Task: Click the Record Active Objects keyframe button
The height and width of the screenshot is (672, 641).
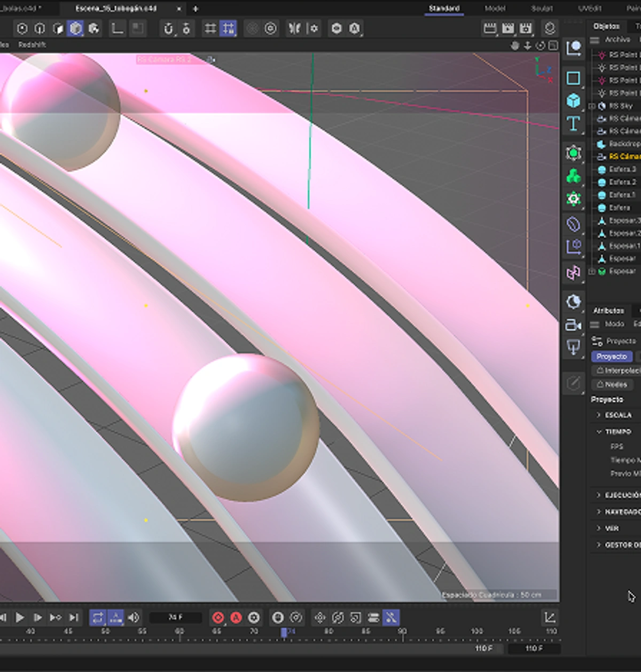Action: click(218, 618)
